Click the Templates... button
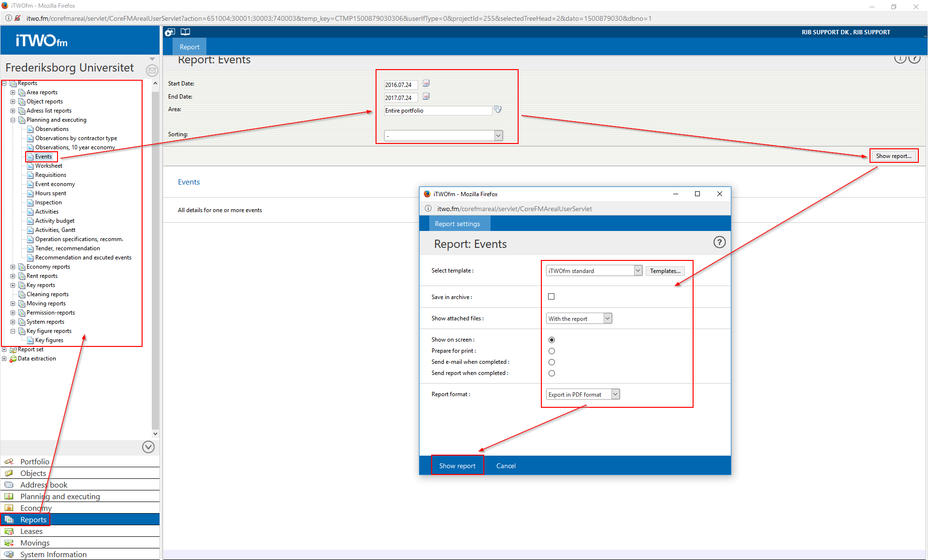 pyautogui.click(x=665, y=271)
